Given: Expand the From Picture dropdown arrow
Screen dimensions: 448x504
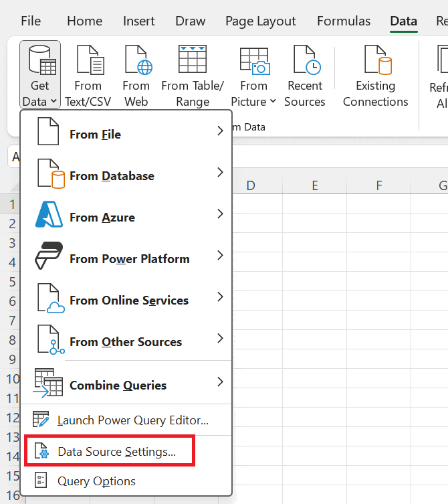Looking at the screenshot, I should [273, 101].
